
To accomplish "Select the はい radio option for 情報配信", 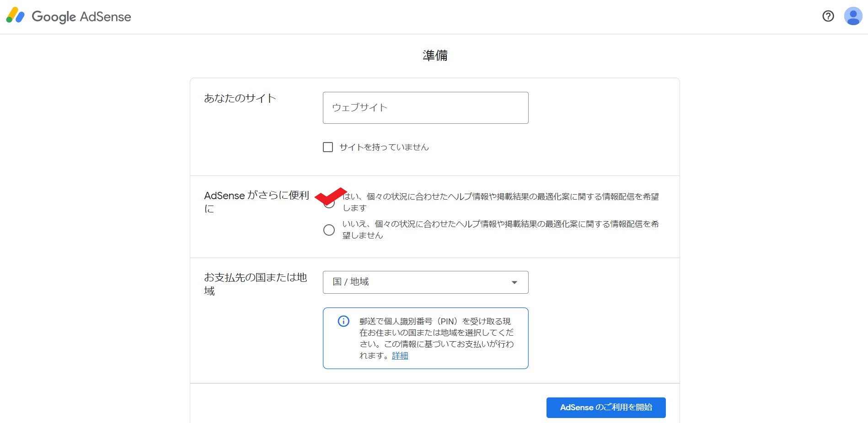I will click(x=329, y=203).
